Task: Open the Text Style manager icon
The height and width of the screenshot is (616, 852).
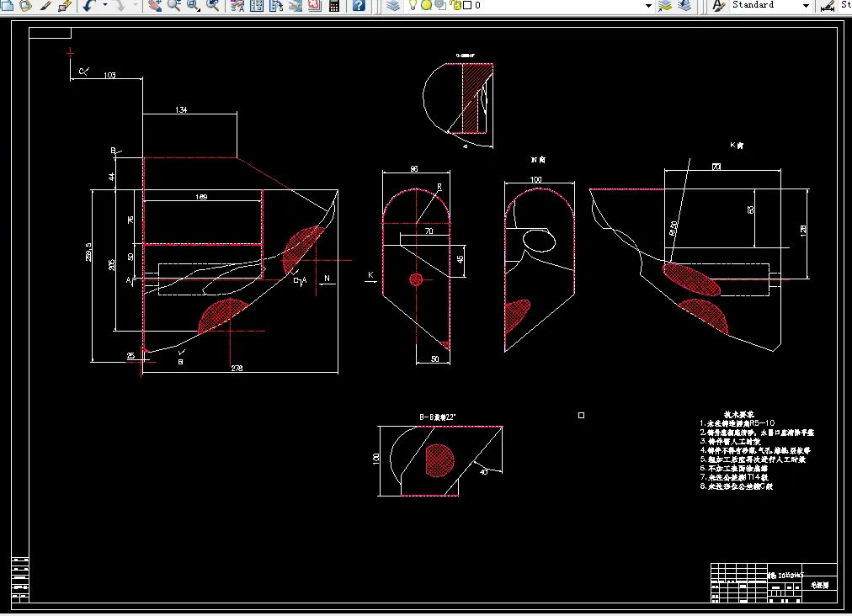Action: coord(718,5)
